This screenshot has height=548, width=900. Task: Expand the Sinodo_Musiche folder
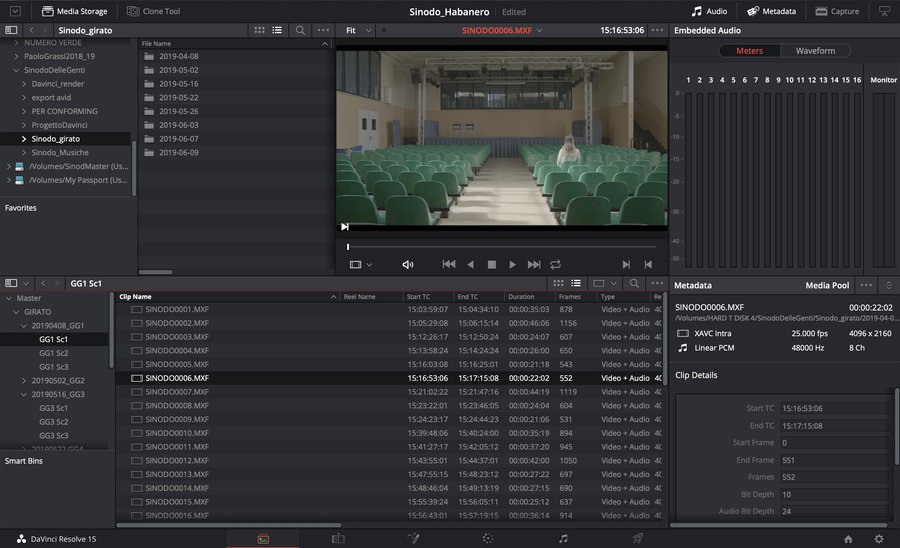pyautogui.click(x=24, y=152)
